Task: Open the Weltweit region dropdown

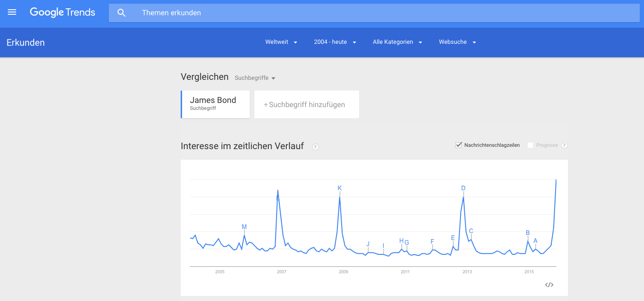Action: click(x=281, y=42)
